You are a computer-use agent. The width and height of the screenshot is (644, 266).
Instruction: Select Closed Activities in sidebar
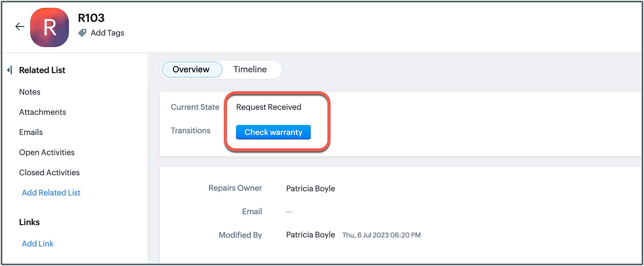tap(49, 173)
